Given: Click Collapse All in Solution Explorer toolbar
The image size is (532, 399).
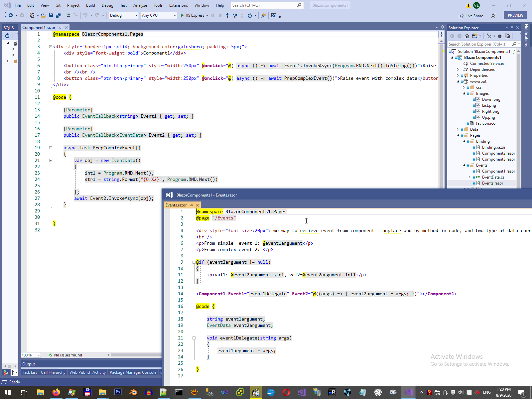Looking at the screenshot, I should pyautogui.click(x=500, y=36).
